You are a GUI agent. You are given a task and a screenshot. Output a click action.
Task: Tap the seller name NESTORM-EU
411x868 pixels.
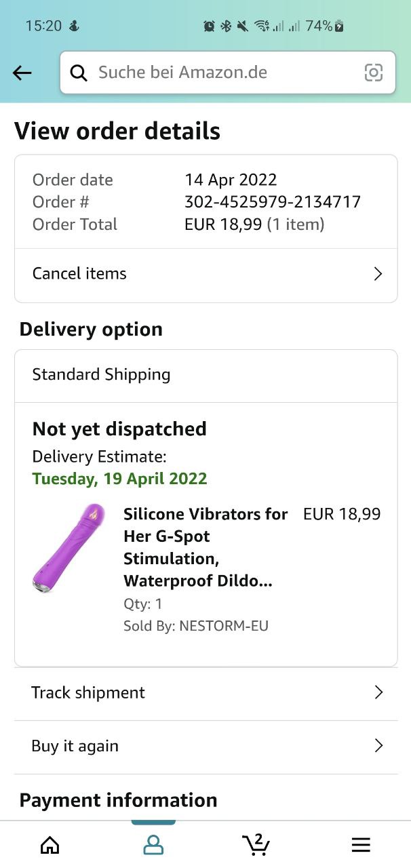click(x=223, y=626)
